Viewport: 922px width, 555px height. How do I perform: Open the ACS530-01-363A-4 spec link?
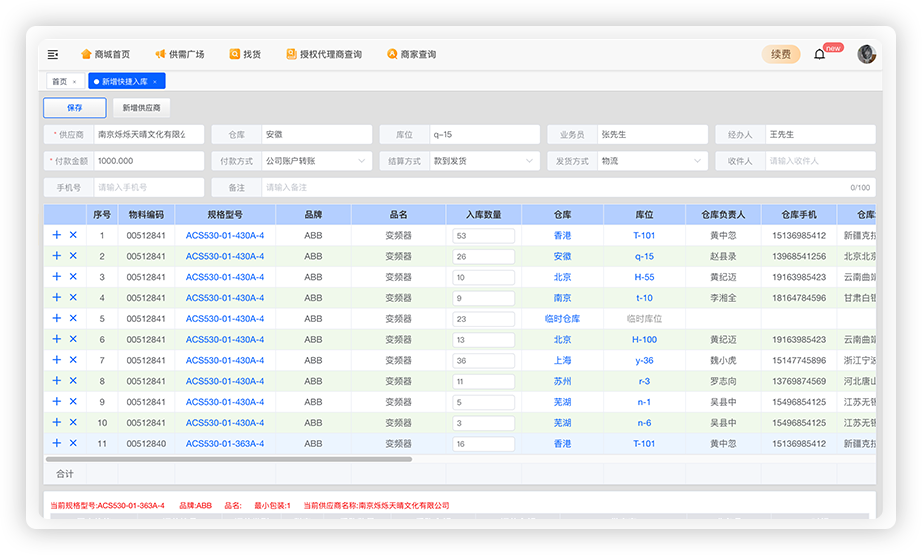coord(225,444)
